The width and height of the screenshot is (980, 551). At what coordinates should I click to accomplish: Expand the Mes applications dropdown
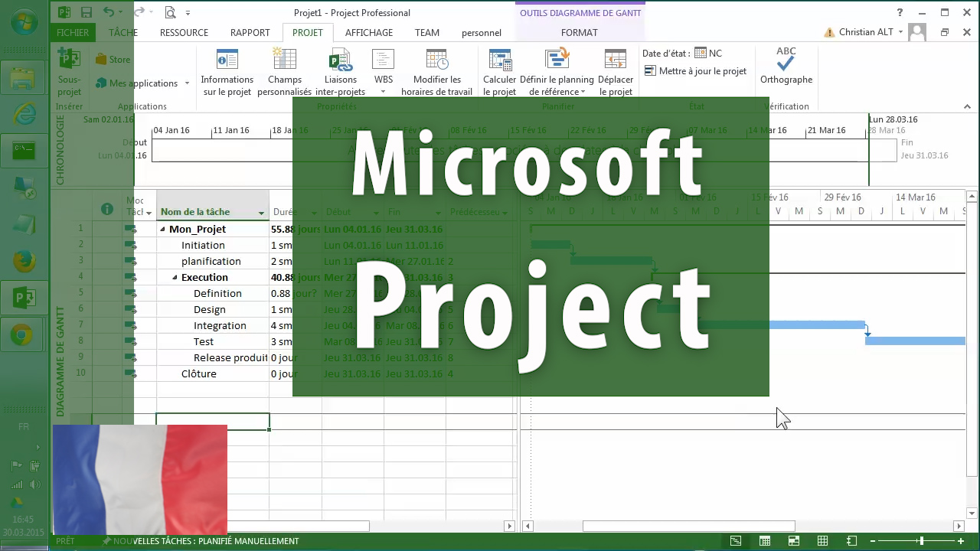186,83
